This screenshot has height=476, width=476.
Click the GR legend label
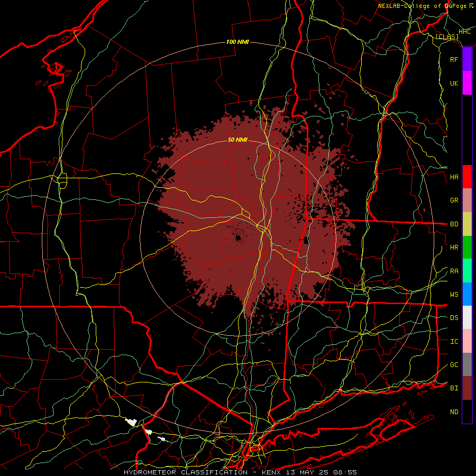(454, 200)
